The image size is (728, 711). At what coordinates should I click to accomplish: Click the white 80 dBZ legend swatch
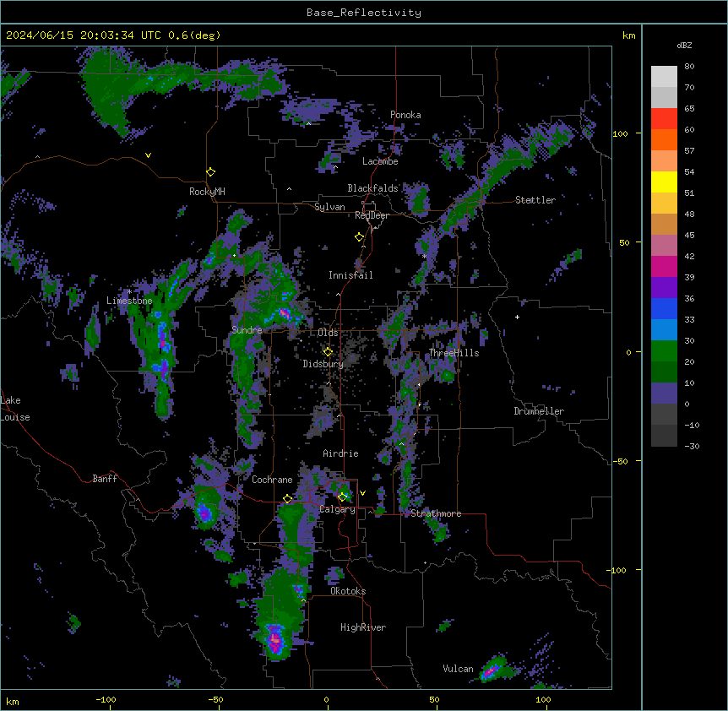pos(664,77)
